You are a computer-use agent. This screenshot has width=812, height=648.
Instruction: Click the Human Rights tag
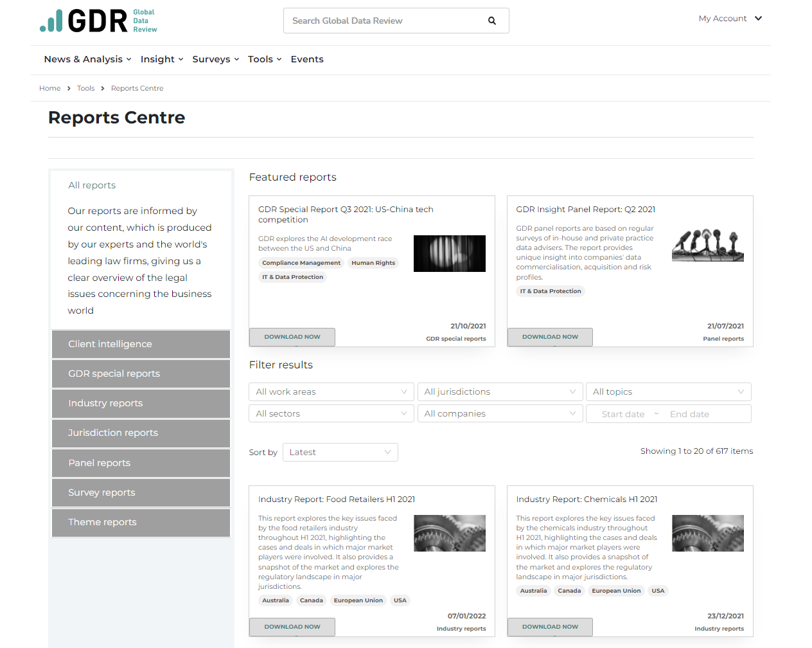(x=373, y=263)
